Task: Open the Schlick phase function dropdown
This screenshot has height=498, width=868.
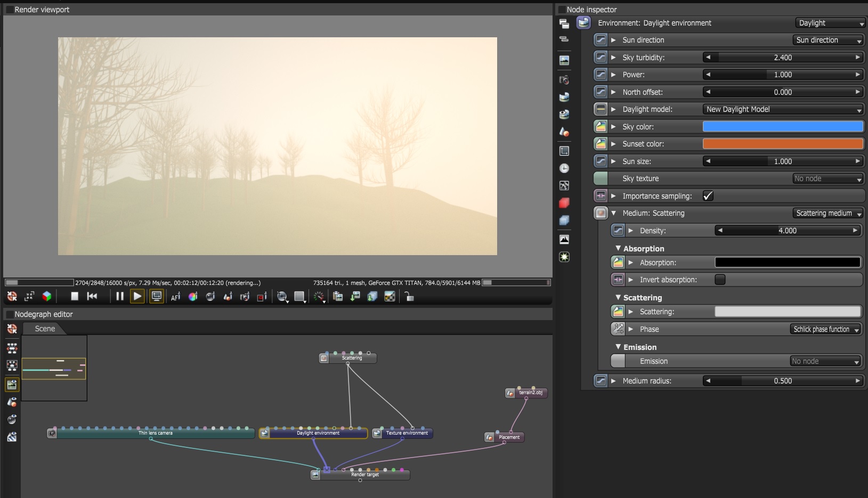Action: pos(825,329)
